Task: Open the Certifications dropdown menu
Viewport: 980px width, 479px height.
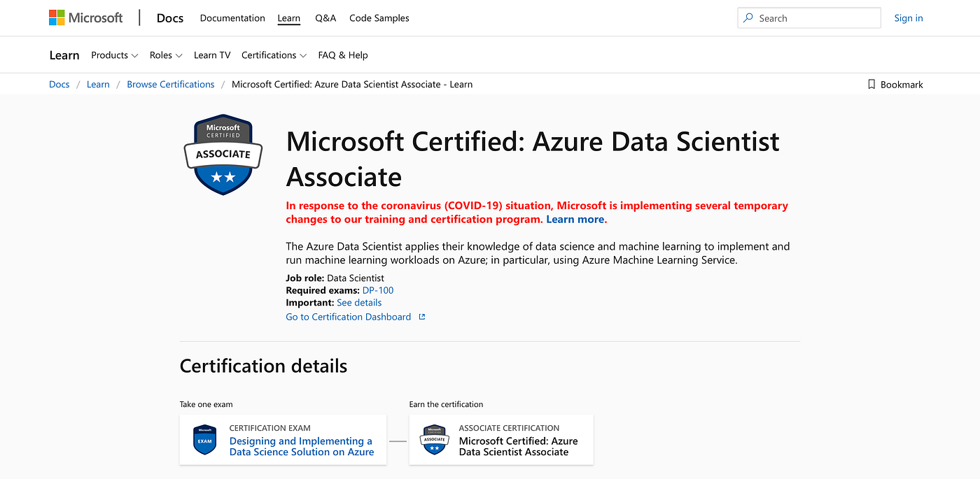Action: 274,55
